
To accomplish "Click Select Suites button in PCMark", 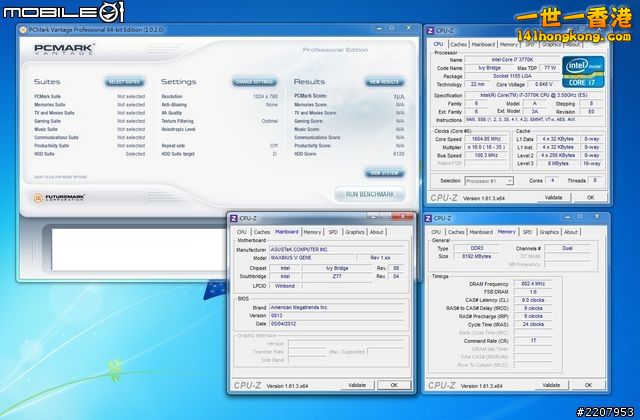I will (124, 82).
